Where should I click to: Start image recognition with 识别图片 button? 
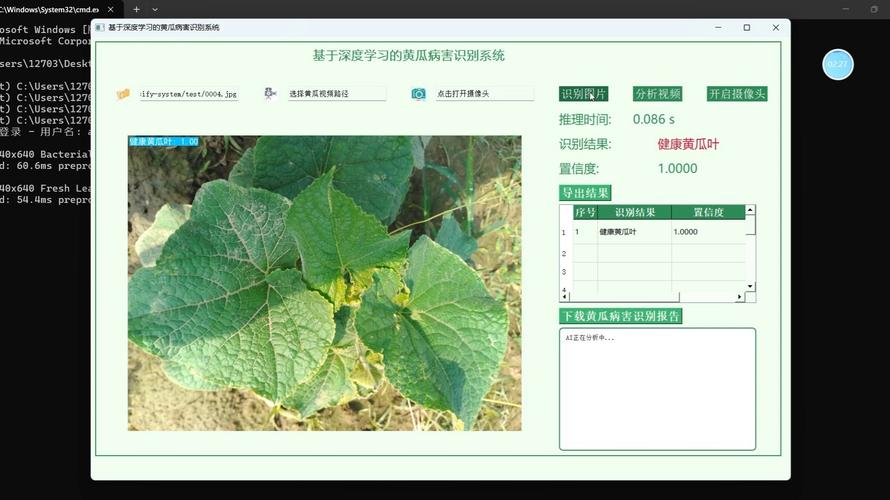coord(583,94)
